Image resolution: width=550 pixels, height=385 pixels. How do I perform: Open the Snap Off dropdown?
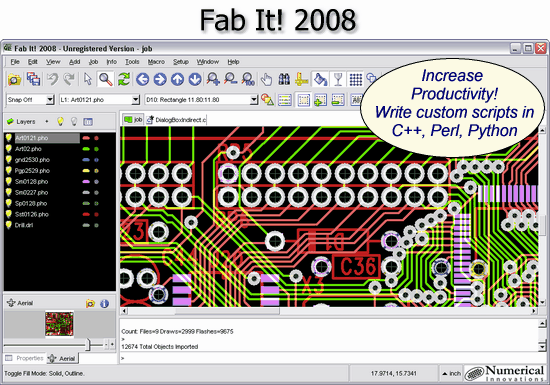click(x=50, y=100)
